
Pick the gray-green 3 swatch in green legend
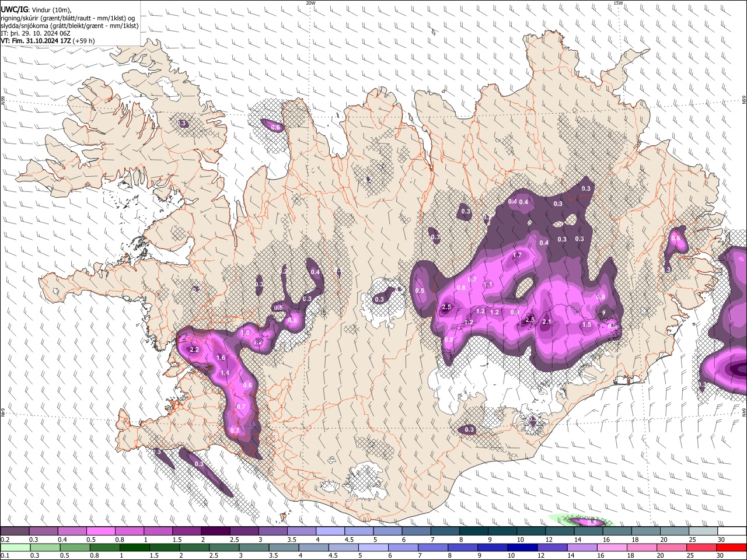[254, 547]
